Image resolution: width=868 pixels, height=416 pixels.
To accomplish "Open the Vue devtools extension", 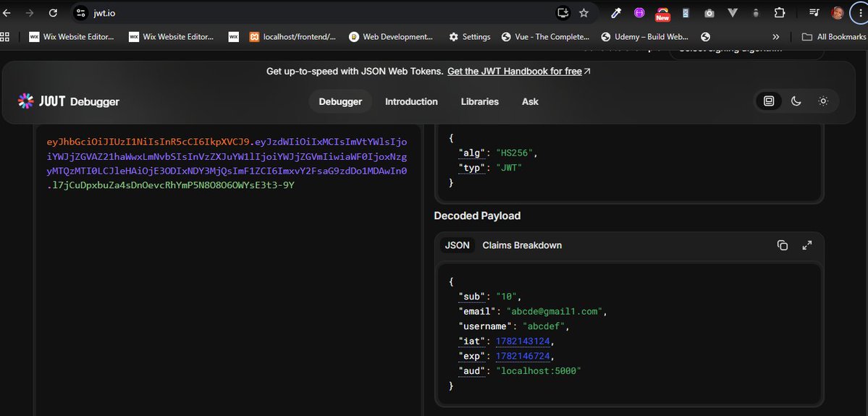I will tap(733, 13).
